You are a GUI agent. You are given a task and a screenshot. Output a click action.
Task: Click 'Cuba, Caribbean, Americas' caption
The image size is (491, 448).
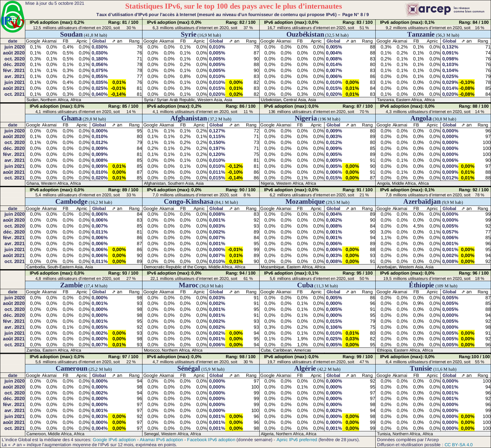[286, 350]
